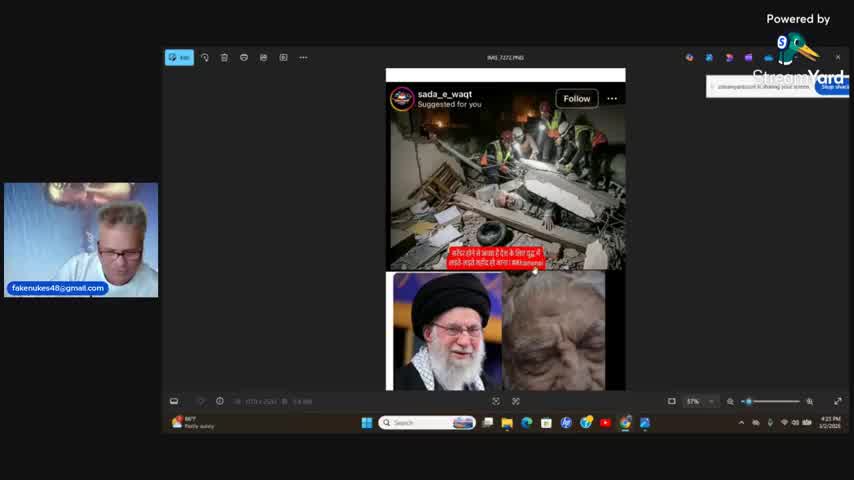Delete the image using the trash icon
854x480 pixels.
pos(224,58)
